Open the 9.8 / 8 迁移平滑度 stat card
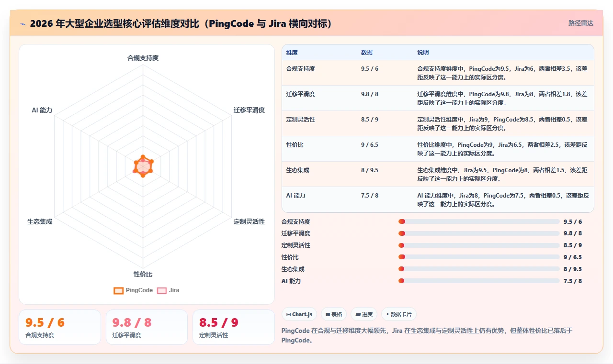The height and width of the screenshot is (364, 613). coord(147,327)
